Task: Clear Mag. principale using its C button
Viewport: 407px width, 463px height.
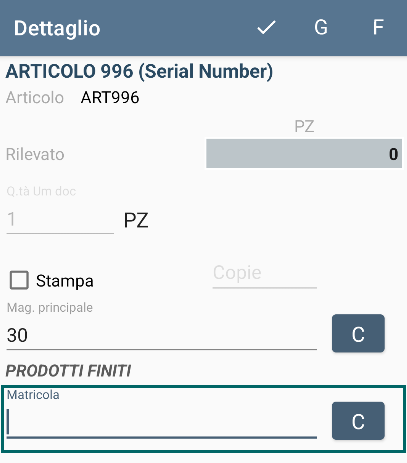Action: (358, 333)
